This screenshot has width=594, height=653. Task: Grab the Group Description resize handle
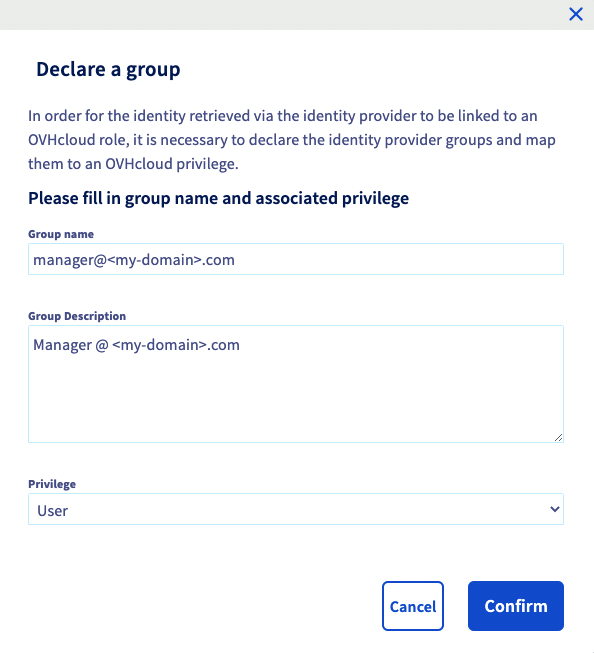tap(558, 437)
